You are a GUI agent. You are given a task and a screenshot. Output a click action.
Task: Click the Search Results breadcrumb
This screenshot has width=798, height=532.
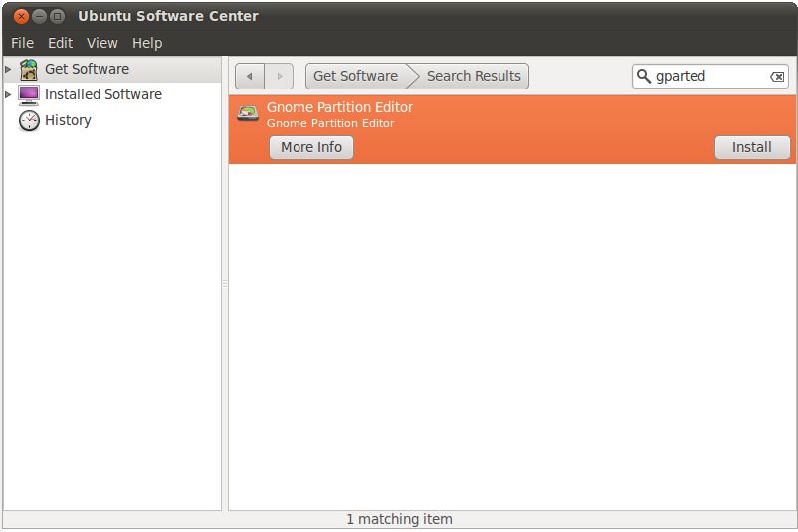pos(474,76)
